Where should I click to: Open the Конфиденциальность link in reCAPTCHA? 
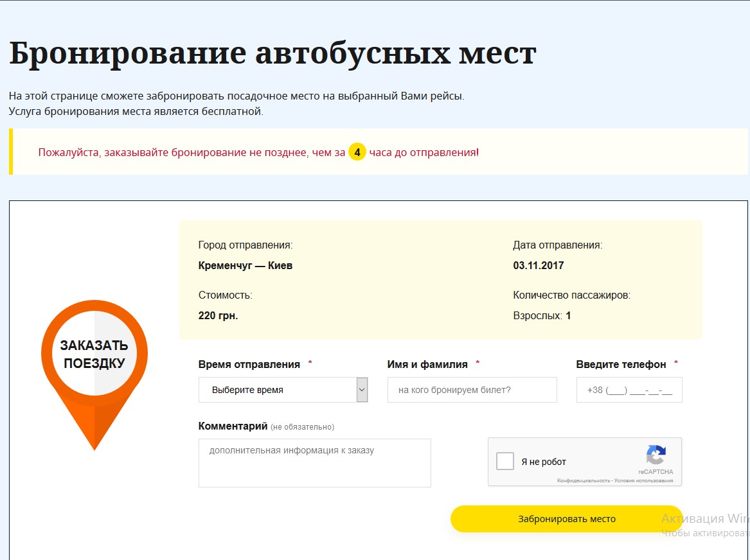pyautogui.click(x=583, y=480)
